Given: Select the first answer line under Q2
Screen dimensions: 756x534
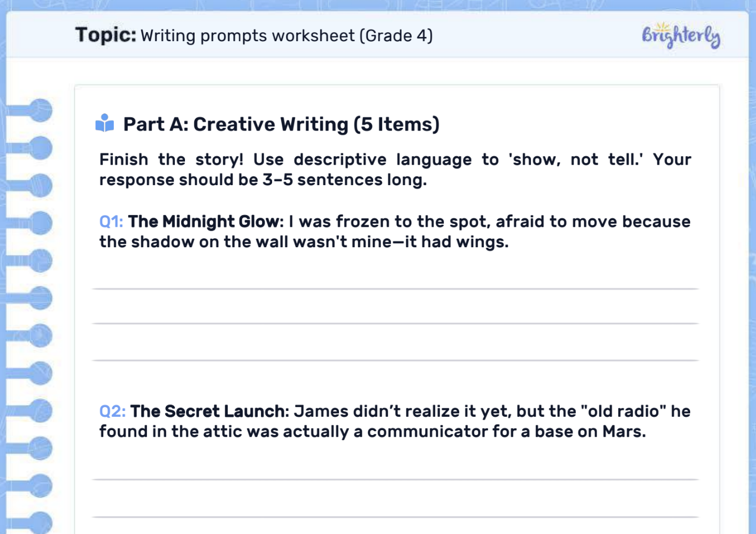Looking at the screenshot, I should tap(396, 478).
